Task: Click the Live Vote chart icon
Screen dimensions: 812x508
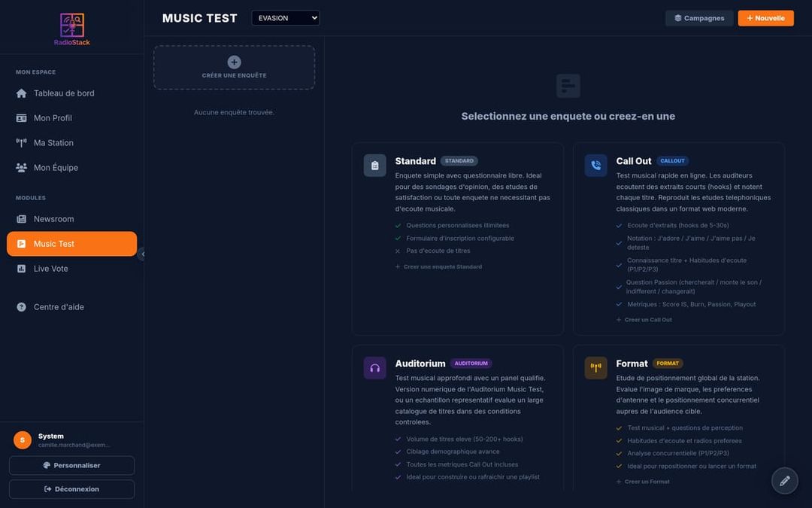Action: [x=21, y=269]
